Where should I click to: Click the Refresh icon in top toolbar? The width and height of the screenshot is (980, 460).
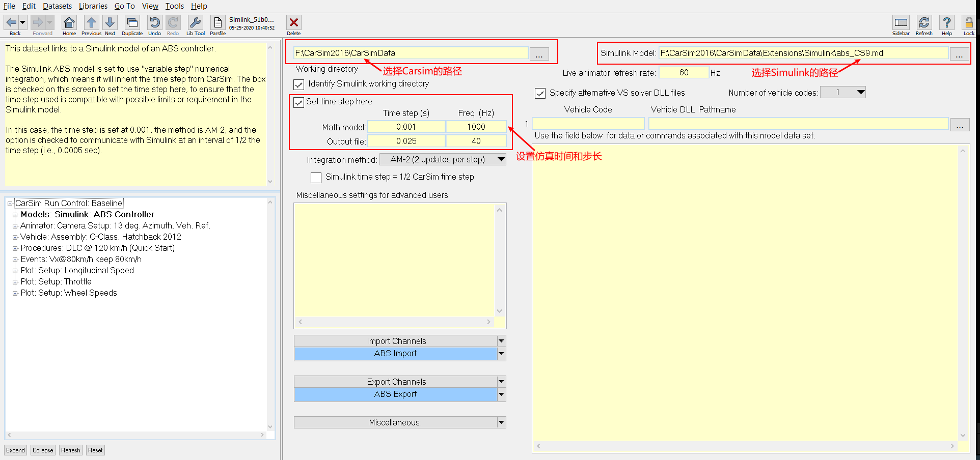coord(924,22)
